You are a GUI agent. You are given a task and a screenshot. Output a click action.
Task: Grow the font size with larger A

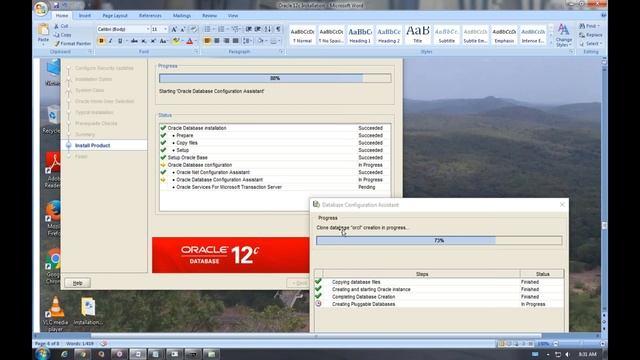click(x=174, y=29)
